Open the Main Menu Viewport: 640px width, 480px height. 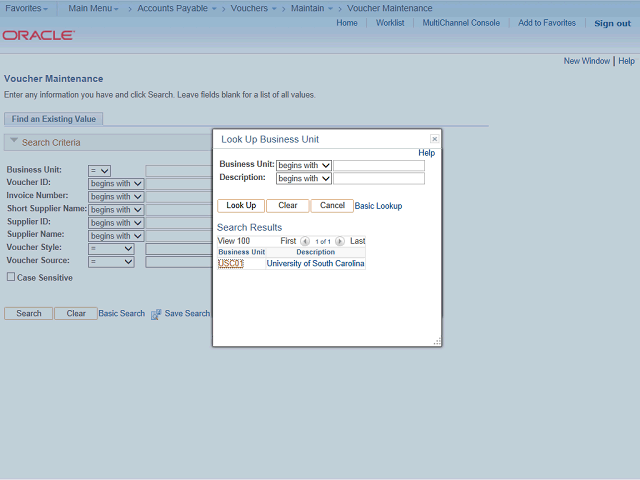93,8
